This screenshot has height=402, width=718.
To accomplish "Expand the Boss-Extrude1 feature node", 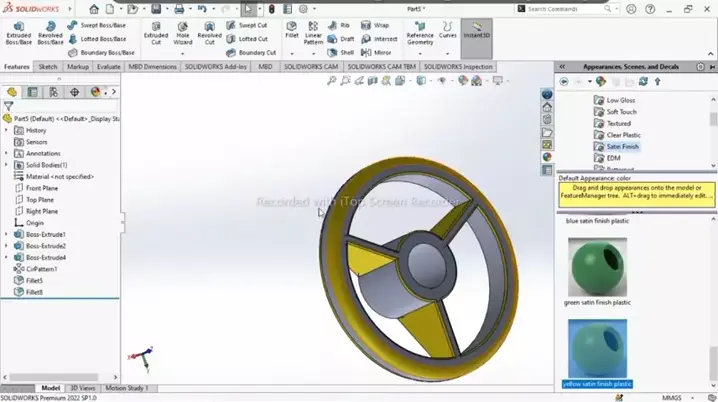I will pyautogui.click(x=6, y=234).
